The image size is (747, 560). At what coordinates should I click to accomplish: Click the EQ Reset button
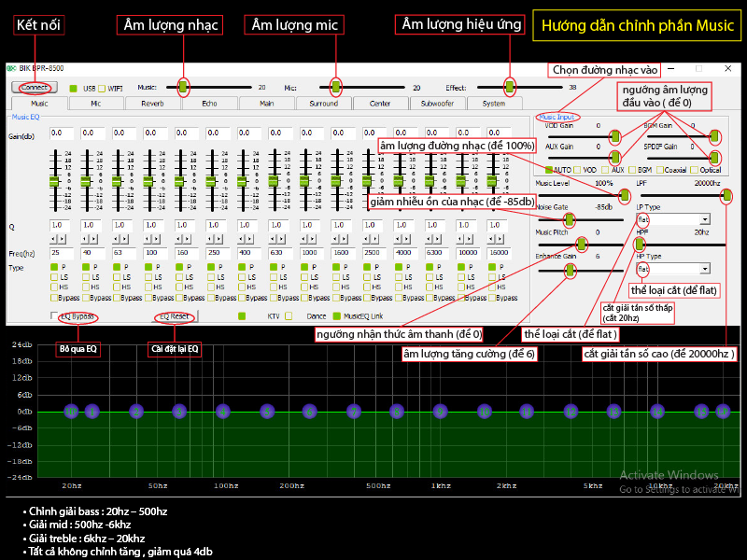175,316
